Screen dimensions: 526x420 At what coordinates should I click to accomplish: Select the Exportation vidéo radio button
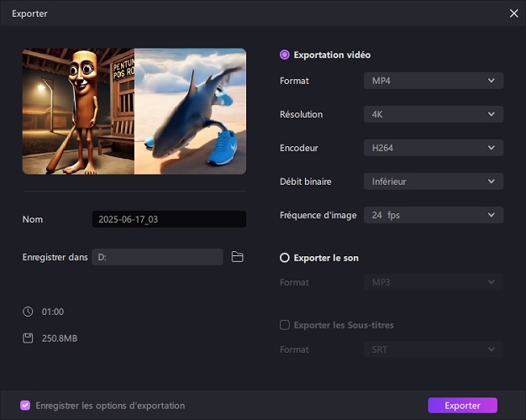285,55
